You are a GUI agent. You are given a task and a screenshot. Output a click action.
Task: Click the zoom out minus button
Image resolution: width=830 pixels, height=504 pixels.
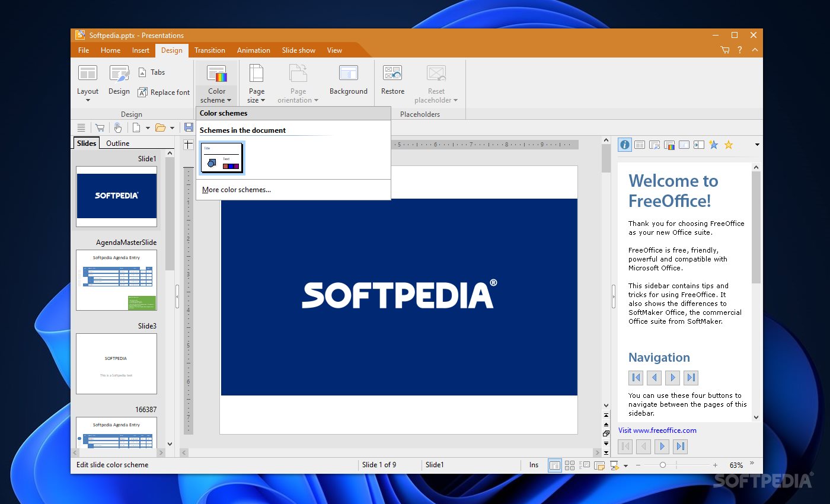(638, 465)
